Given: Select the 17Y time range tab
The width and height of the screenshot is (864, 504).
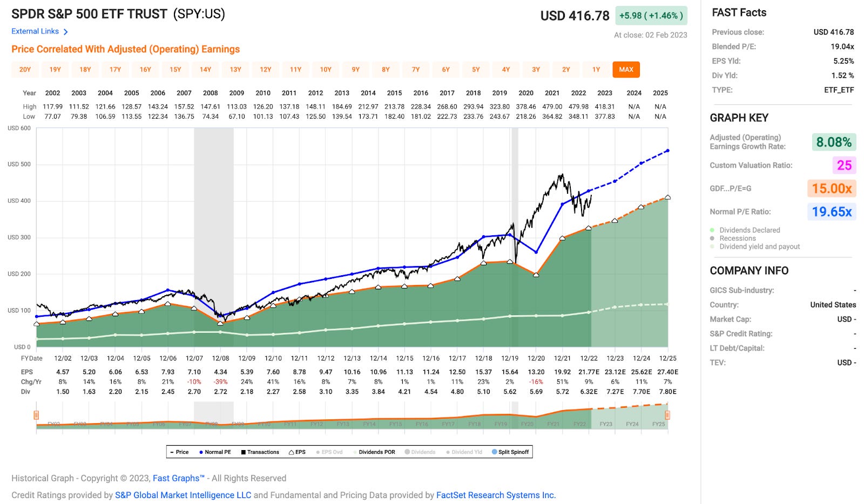Looking at the screenshot, I should pos(116,70).
